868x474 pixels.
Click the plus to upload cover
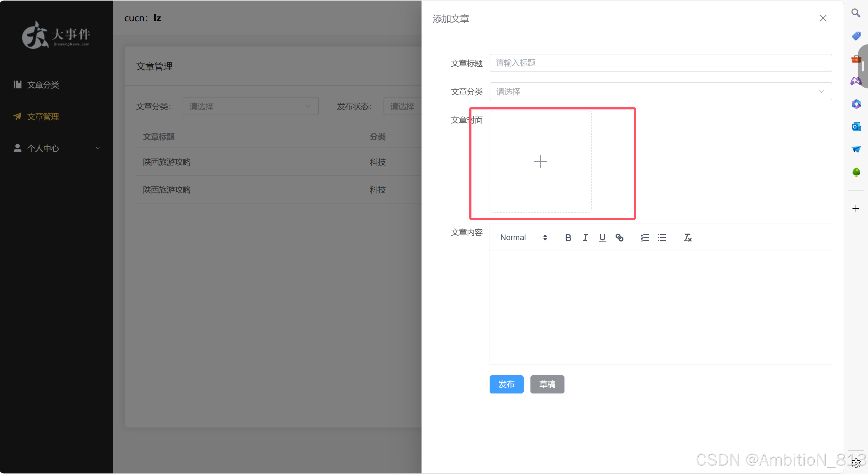(540, 162)
